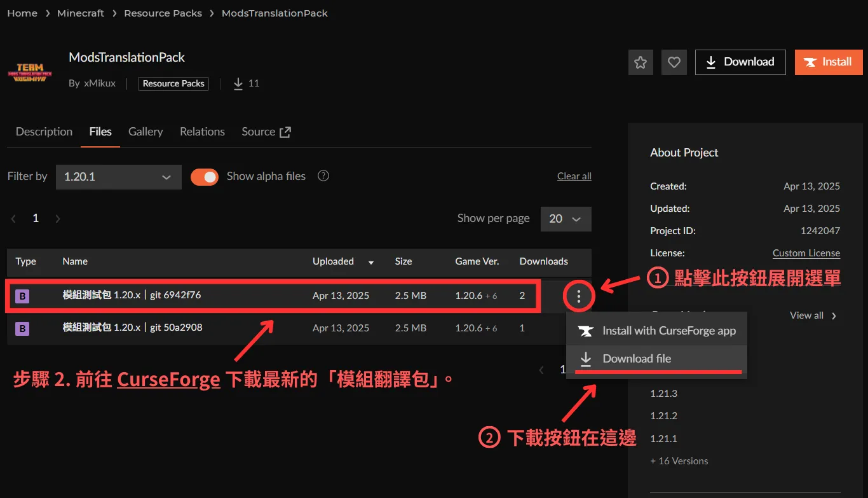This screenshot has height=498, width=868.
Task: Click the Beta badge on git 50a2908 row
Action: [22, 328]
